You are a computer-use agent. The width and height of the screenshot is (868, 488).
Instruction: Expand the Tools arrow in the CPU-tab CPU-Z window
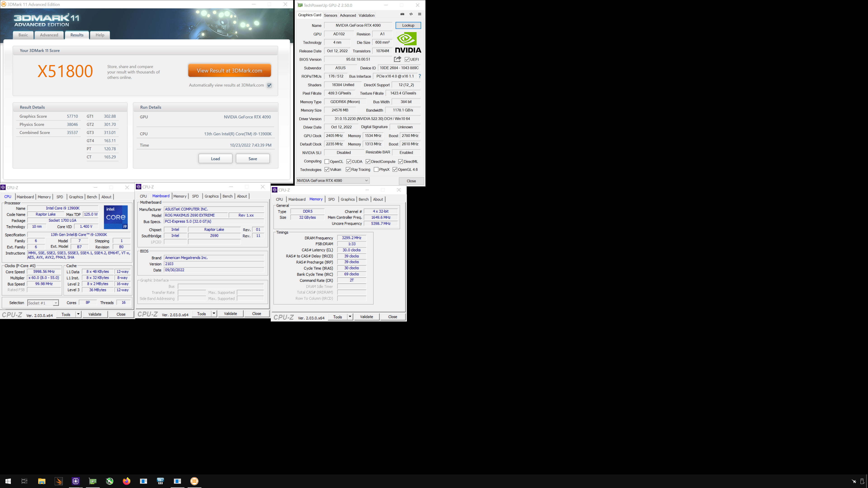(78, 314)
